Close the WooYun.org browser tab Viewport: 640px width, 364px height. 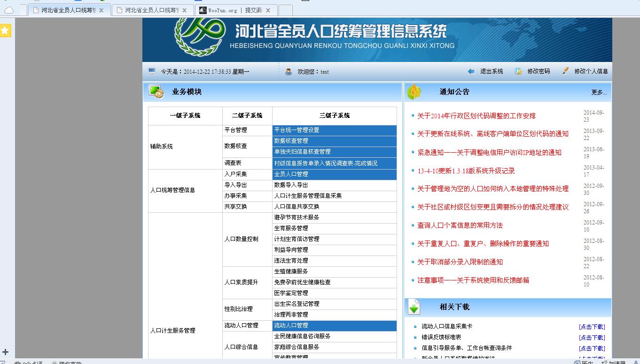pyautogui.click(x=268, y=10)
